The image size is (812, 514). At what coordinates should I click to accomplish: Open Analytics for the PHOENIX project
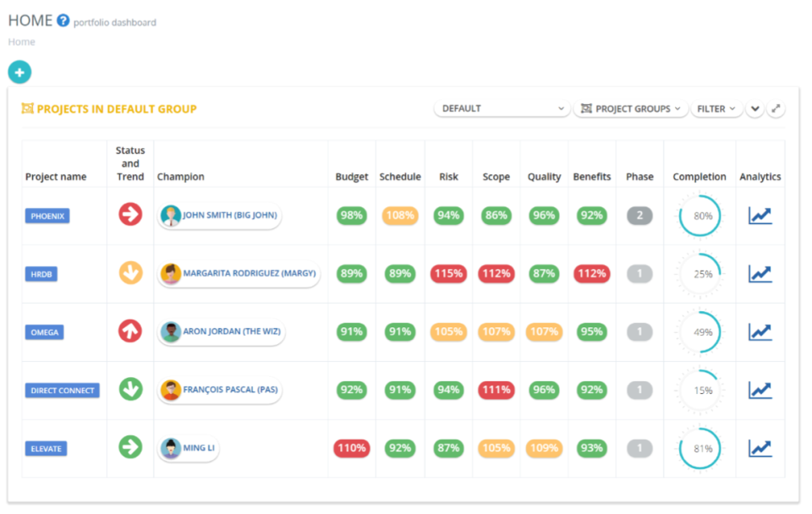[x=760, y=216]
